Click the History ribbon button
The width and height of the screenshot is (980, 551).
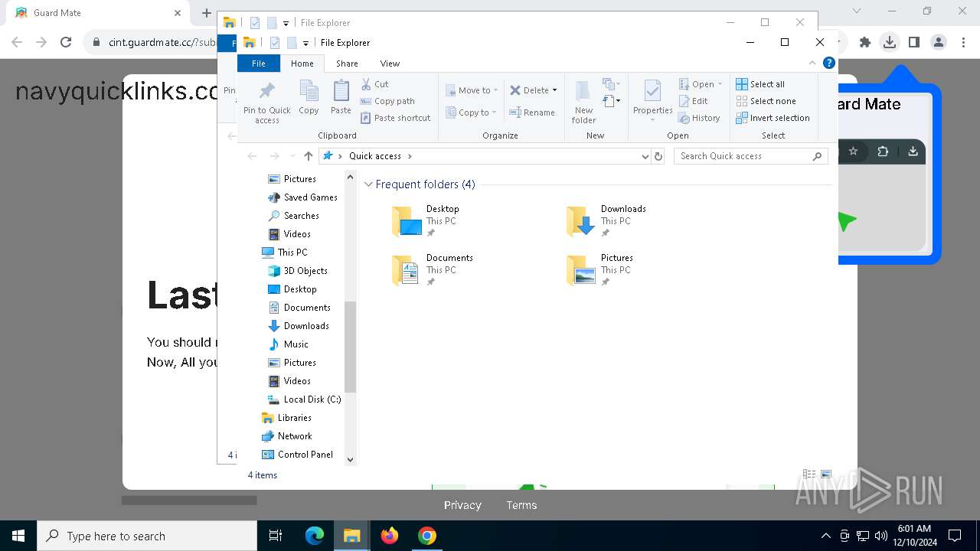click(699, 118)
